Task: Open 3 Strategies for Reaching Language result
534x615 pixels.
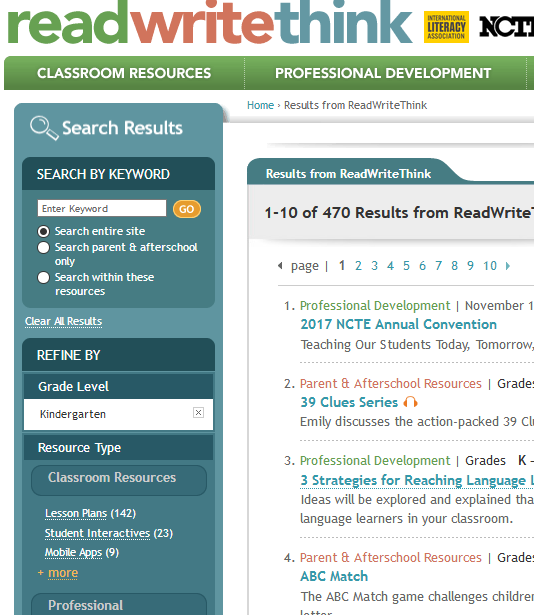Action: click(417, 480)
